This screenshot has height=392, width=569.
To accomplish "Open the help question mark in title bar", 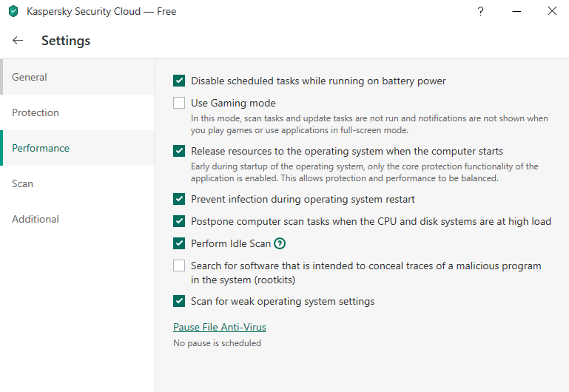I will pyautogui.click(x=480, y=11).
